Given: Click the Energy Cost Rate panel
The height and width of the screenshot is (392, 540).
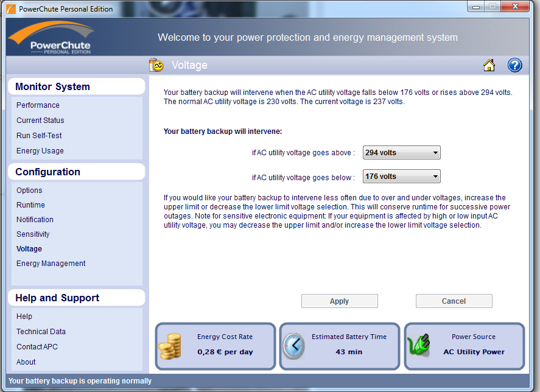Looking at the screenshot, I should (x=216, y=346).
